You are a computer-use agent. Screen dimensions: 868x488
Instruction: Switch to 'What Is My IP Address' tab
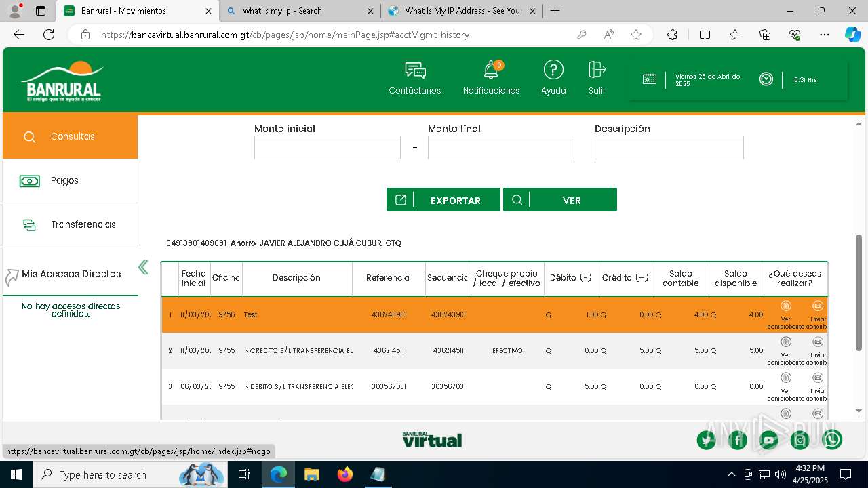(x=461, y=11)
